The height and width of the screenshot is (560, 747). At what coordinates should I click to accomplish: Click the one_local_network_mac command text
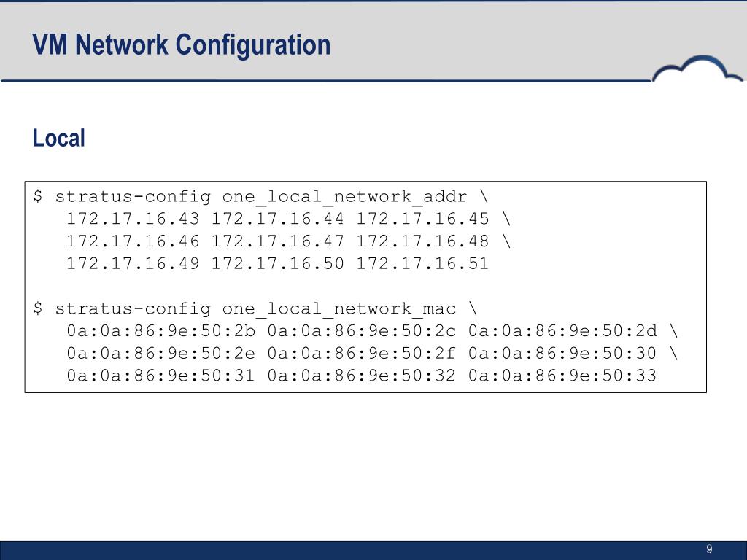338,309
